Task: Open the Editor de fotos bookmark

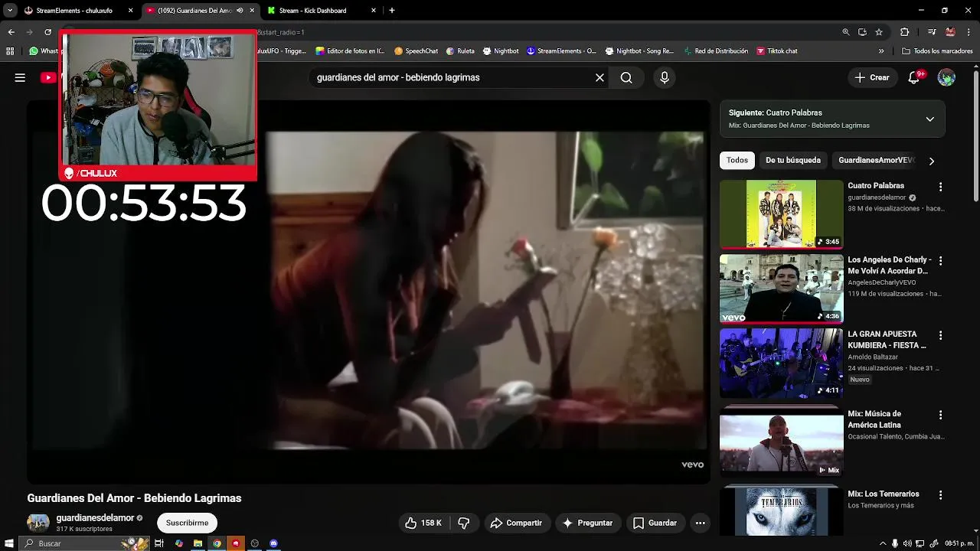Action: click(x=350, y=51)
